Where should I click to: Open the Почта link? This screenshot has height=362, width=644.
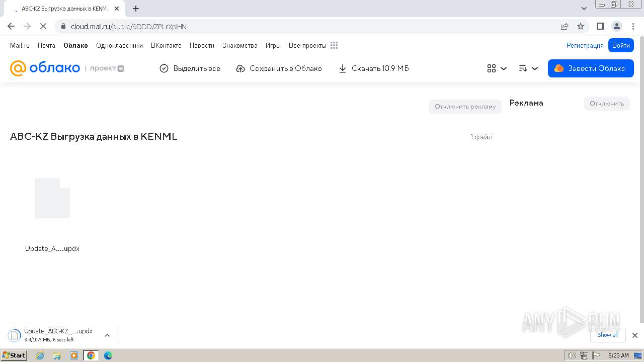46,45
